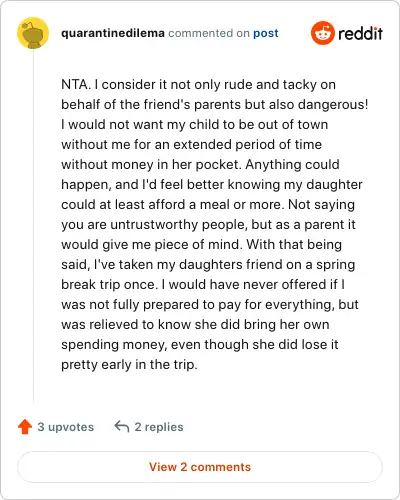The width and height of the screenshot is (400, 500).
Task: Click the words "Anything could" in comment
Action: (x=292, y=164)
